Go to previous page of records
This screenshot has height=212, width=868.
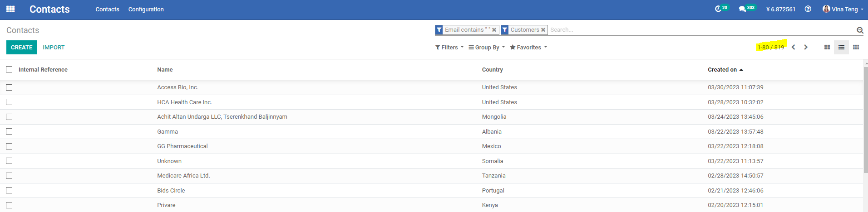794,47
